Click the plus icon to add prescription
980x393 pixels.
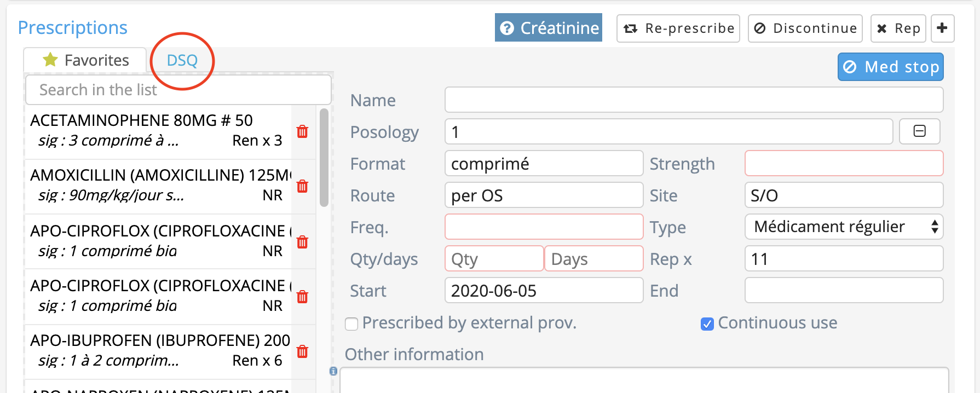942,28
